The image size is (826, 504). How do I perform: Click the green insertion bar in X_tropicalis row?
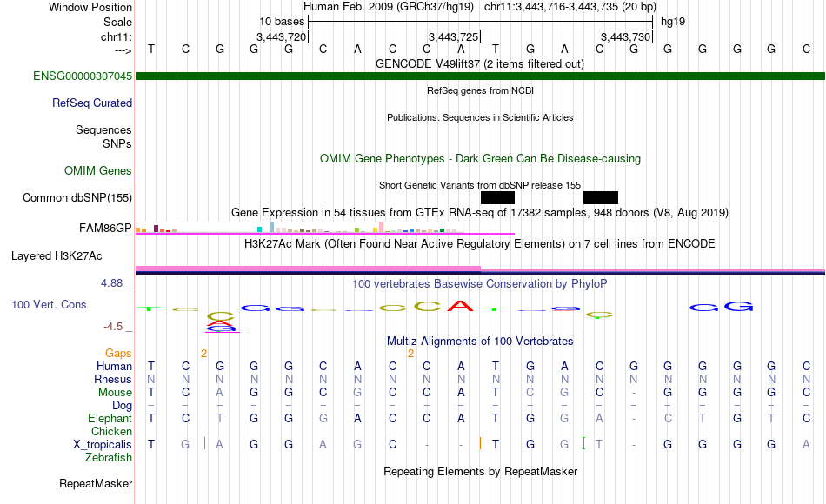coord(583,443)
